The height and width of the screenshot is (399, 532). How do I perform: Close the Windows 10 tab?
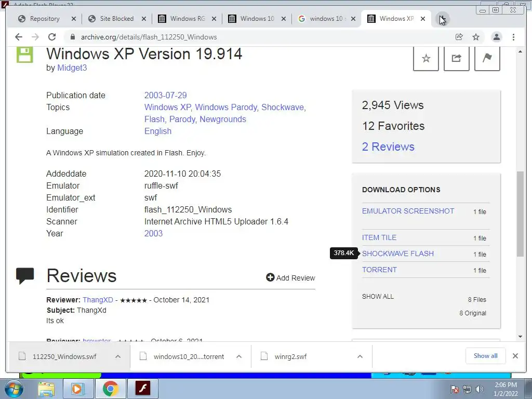tap(284, 19)
